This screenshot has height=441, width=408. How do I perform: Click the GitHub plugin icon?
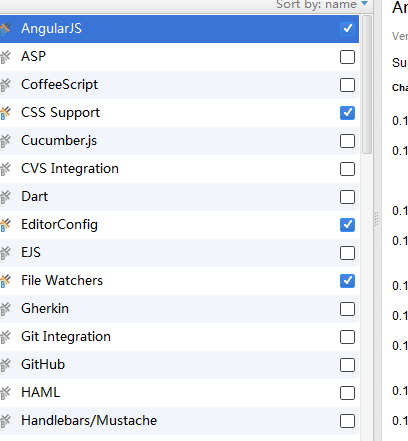pyautogui.click(x=5, y=365)
